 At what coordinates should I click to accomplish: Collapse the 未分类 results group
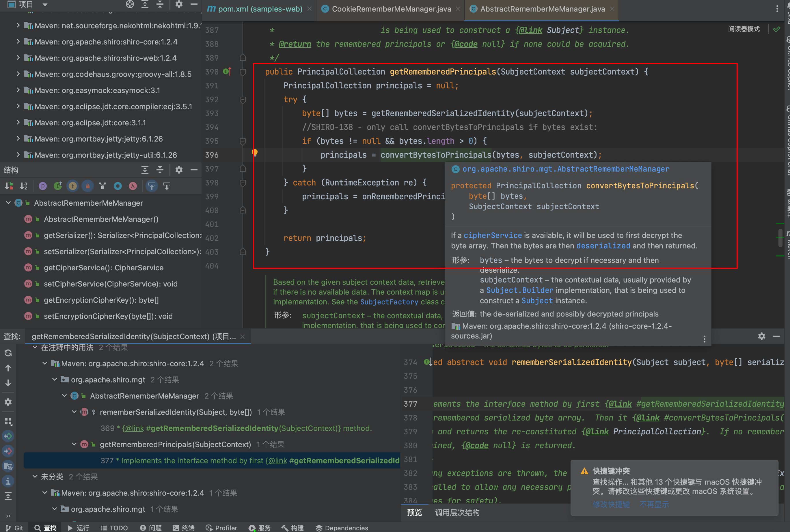tap(35, 477)
